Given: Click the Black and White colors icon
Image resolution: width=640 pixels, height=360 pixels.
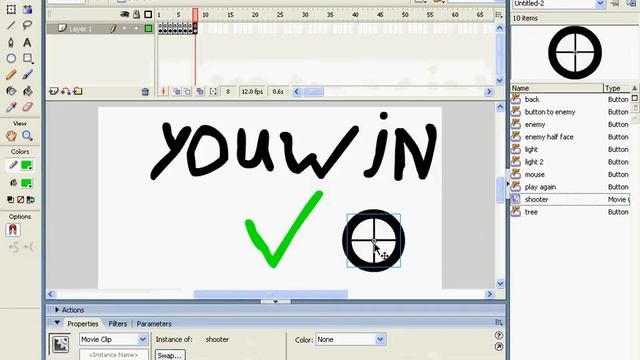Looking at the screenshot, I should point(11,200).
